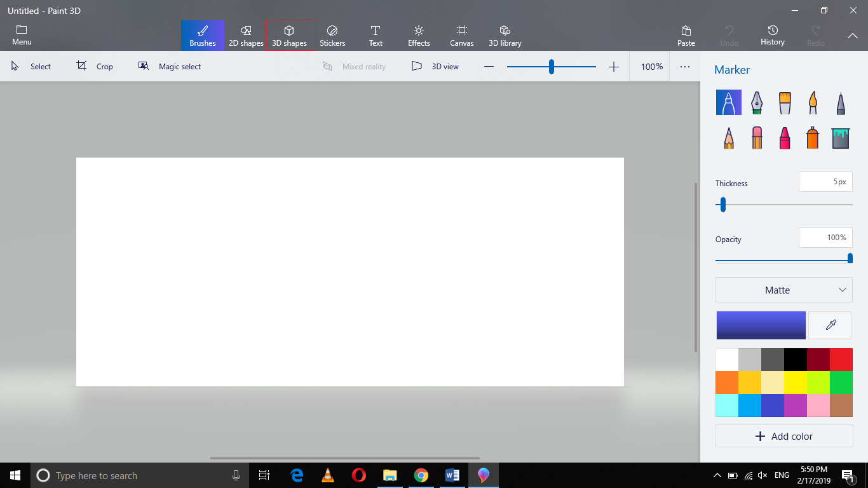The image size is (868, 488).
Task: Open the zoom options ellipsis menu
Action: (x=684, y=66)
